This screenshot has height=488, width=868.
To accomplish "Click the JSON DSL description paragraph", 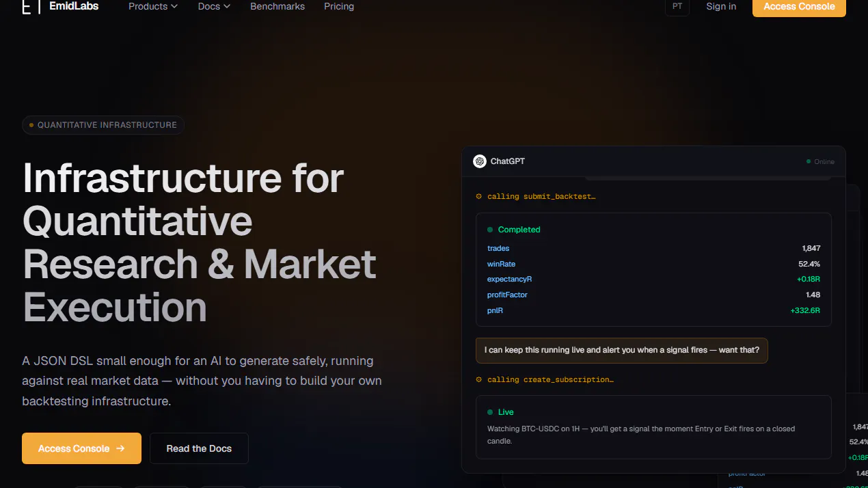I will [x=202, y=381].
